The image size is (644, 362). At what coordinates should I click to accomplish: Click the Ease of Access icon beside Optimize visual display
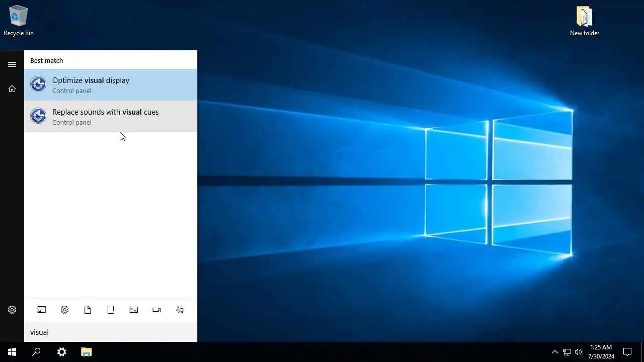[x=38, y=84]
